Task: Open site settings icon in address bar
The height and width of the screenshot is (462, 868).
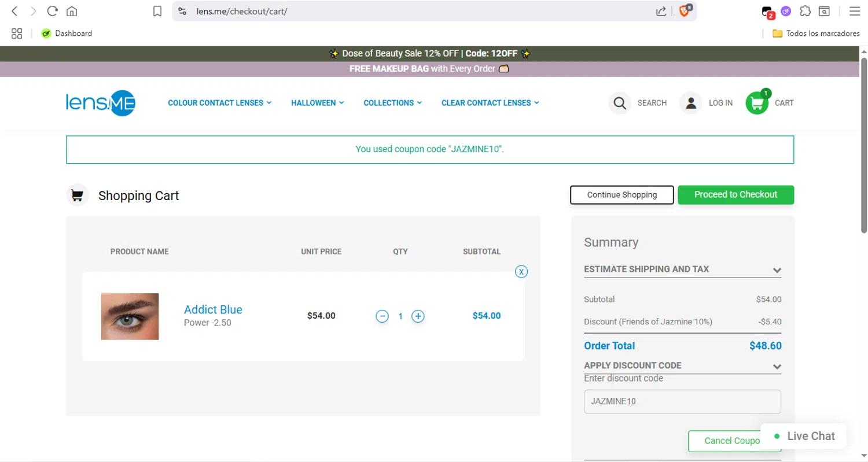Action: coord(182,11)
